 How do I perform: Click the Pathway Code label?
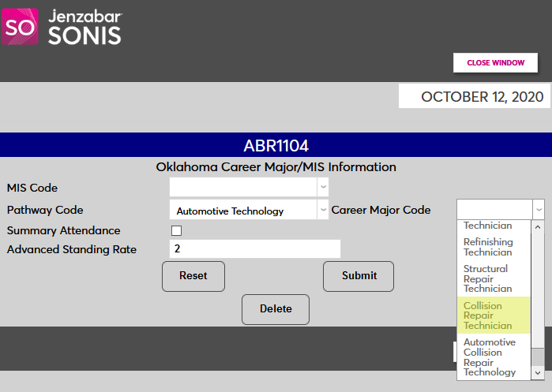(x=45, y=210)
